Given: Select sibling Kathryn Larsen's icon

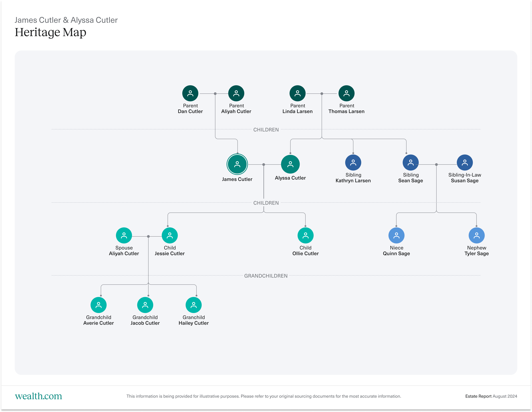Looking at the screenshot, I should [x=353, y=162].
